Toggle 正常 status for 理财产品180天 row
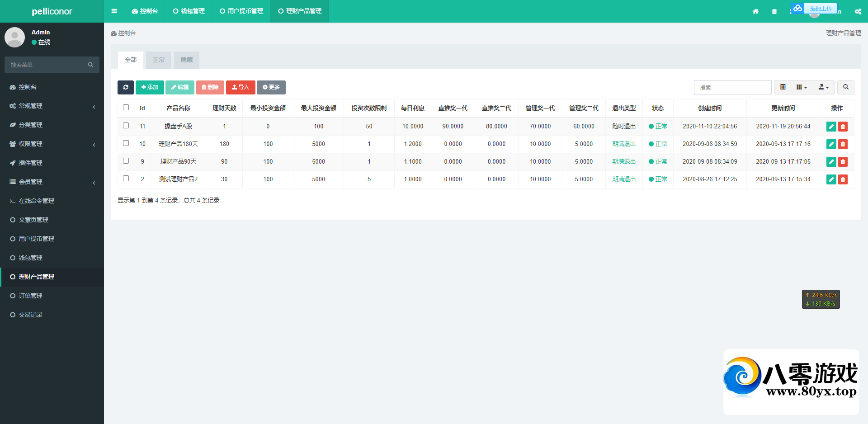 click(658, 144)
